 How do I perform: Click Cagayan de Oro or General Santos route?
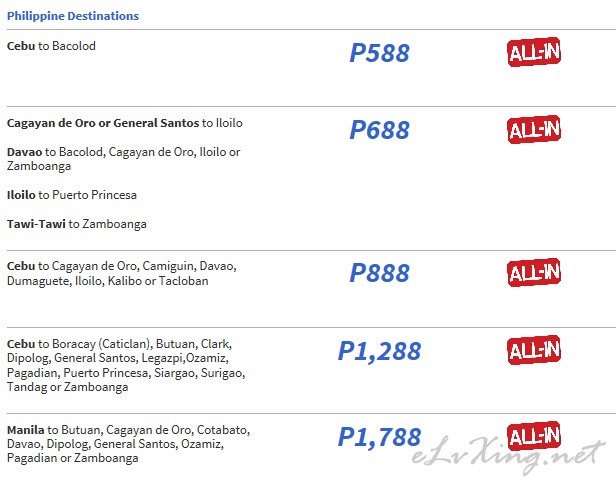(x=125, y=123)
